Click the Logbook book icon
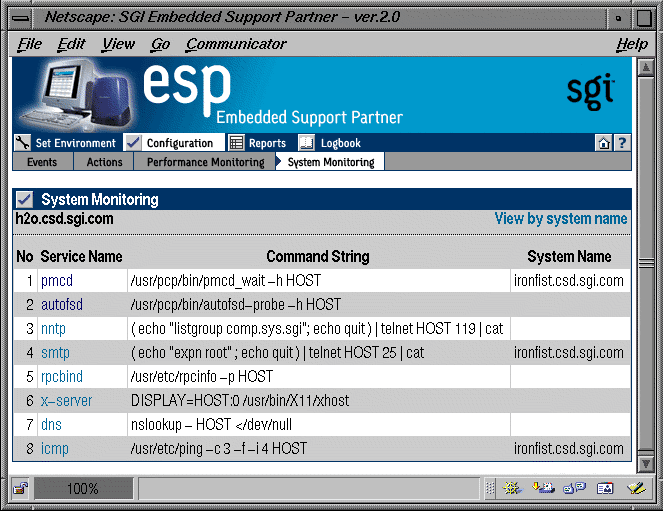Viewport: 663px width, 511px height. [x=306, y=142]
